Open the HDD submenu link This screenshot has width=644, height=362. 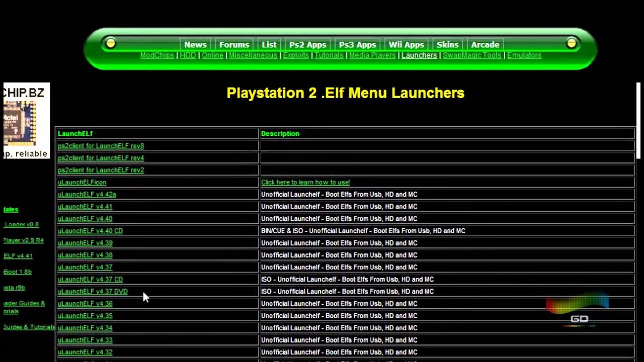pos(188,55)
